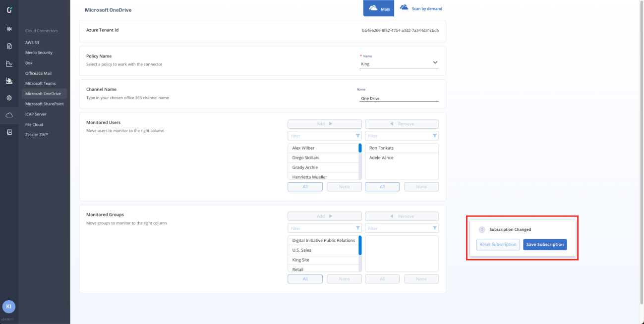Click the Channel Name input field
Viewport: 644px width, 324px height.
pyautogui.click(x=399, y=98)
